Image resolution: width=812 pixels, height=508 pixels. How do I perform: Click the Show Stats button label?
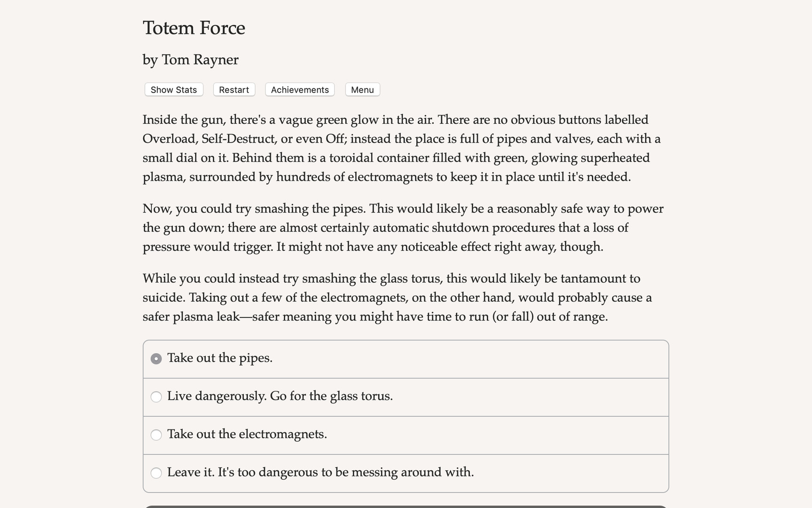click(x=173, y=89)
